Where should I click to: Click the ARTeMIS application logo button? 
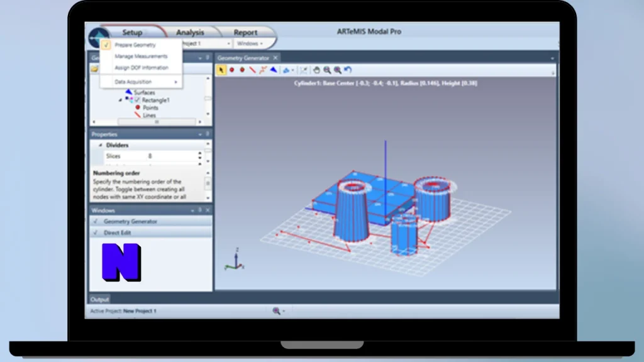pos(97,38)
